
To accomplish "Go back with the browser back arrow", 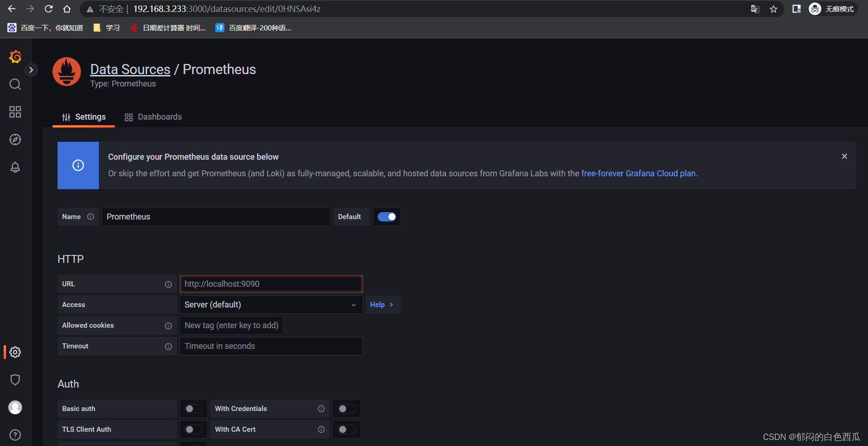I will tap(11, 9).
